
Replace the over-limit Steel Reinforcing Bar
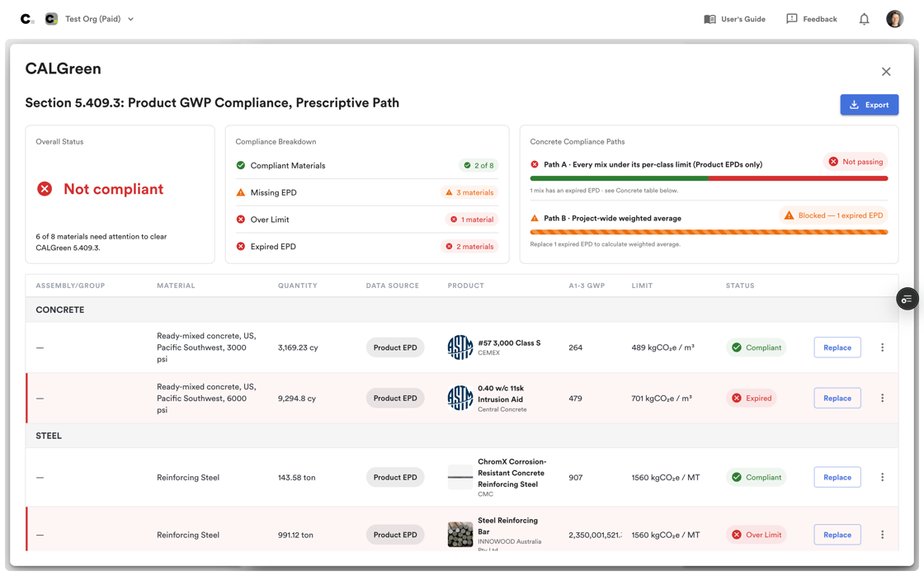[x=837, y=535]
